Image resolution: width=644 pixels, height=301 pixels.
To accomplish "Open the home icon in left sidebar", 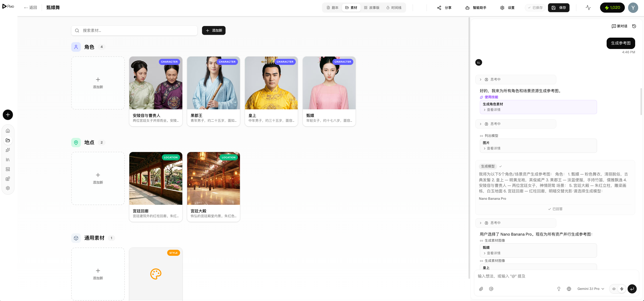I will [x=8, y=131].
